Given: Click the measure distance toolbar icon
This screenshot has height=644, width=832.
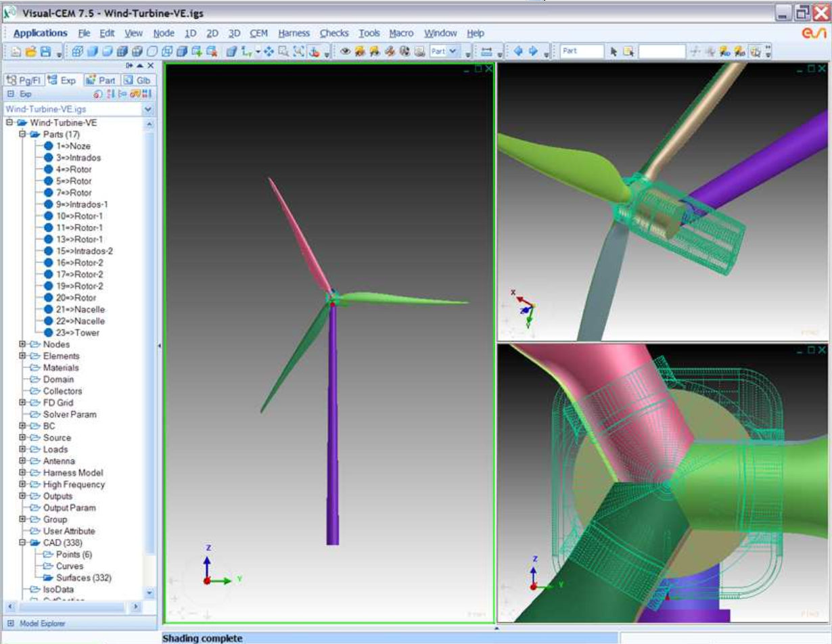Looking at the screenshot, I should pyautogui.click(x=487, y=51).
